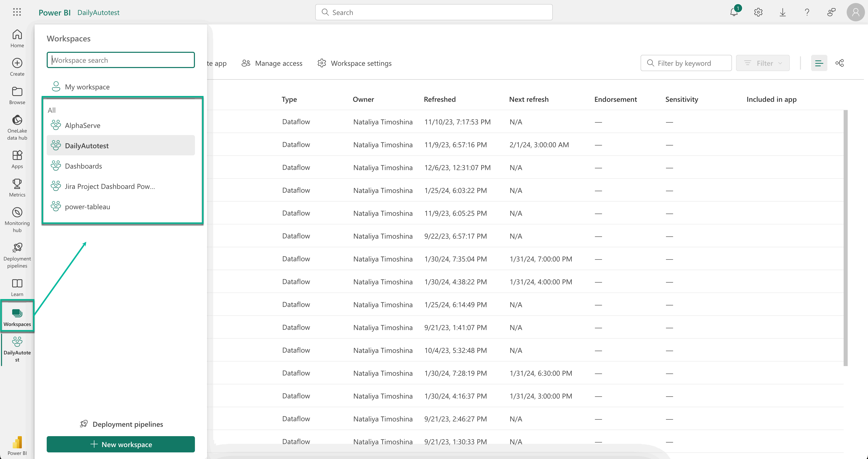Open My workspace
This screenshot has width=868, height=459.
(x=87, y=87)
